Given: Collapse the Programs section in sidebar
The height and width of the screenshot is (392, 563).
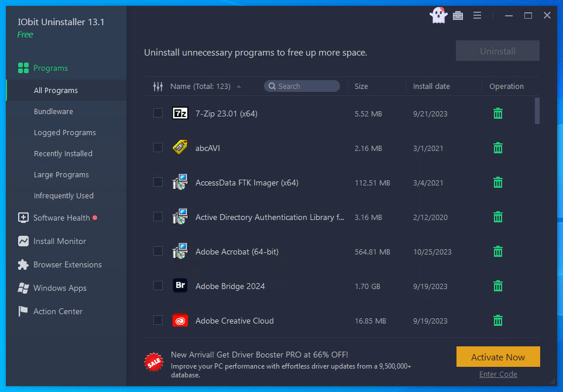Looking at the screenshot, I should pos(50,68).
